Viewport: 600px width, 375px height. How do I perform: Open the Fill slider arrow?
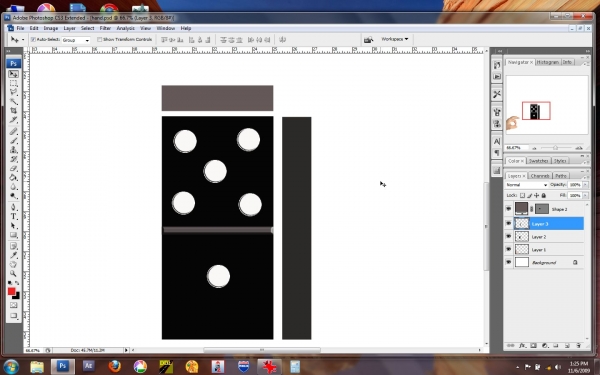pyautogui.click(x=585, y=196)
